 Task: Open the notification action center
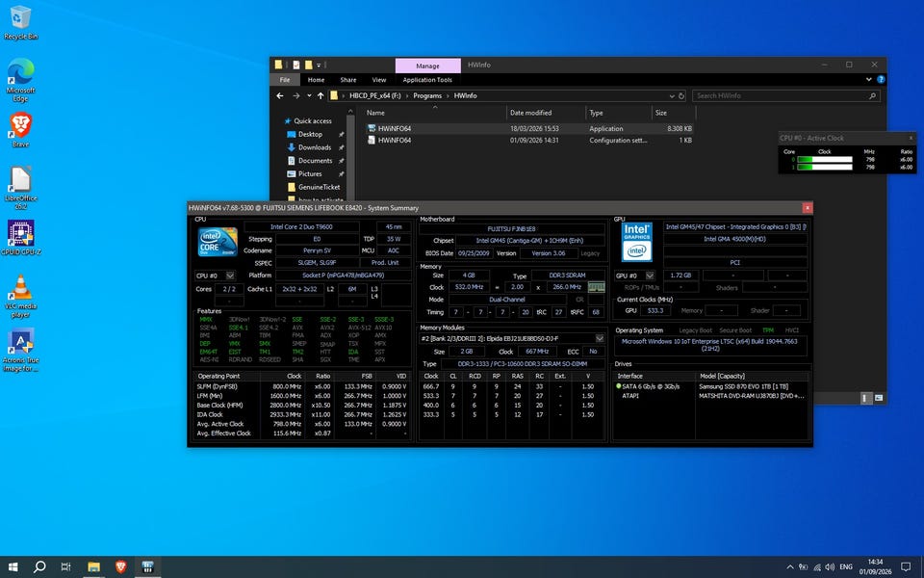(906, 566)
